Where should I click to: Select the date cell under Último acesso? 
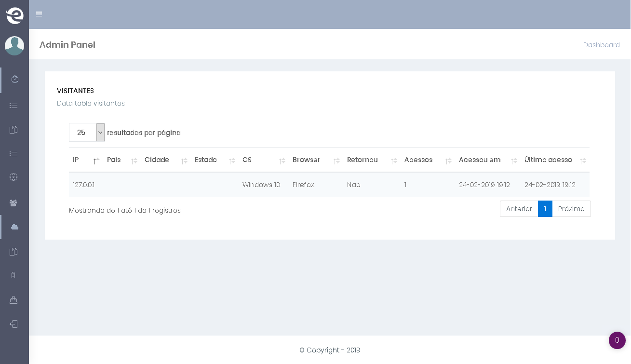click(x=555, y=185)
